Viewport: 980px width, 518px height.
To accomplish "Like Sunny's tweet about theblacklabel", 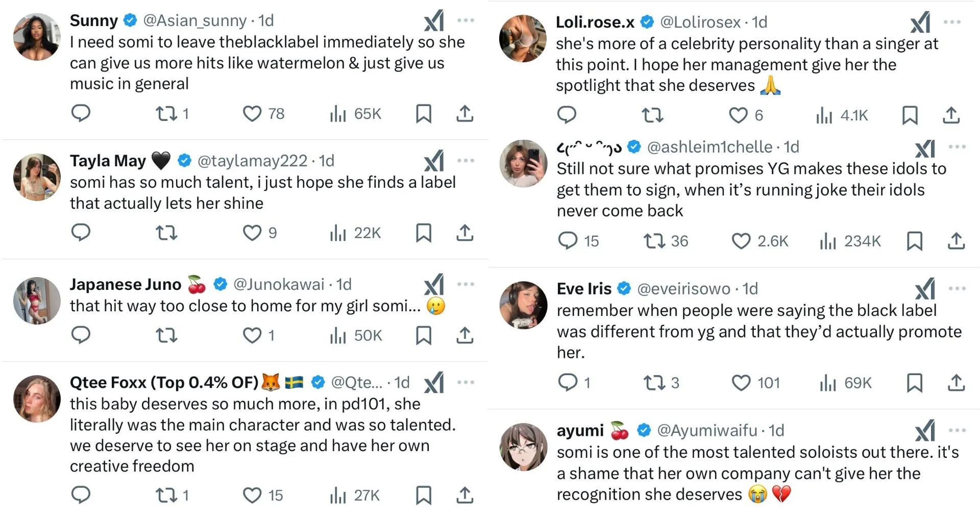I will point(252,113).
